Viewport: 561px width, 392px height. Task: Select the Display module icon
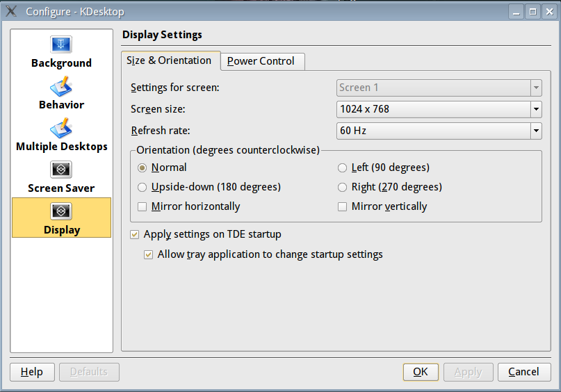(x=61, y=211)
